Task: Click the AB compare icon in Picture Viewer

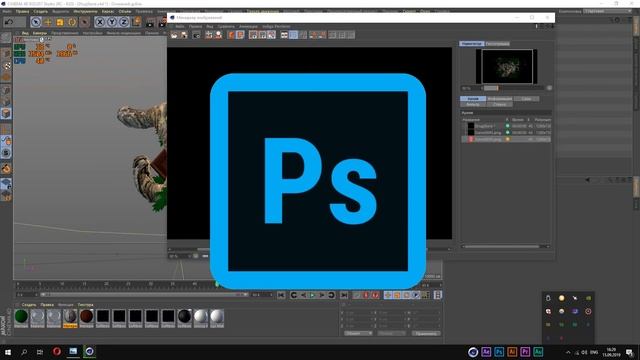Action: click(x=284, y=35)
